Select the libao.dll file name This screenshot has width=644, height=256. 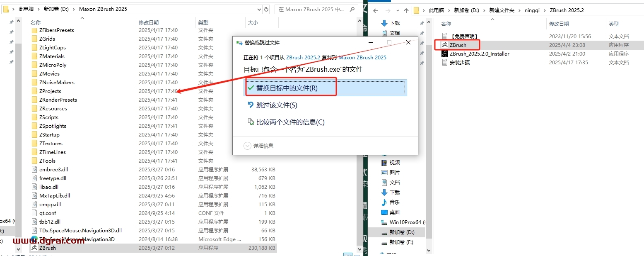[x=49, y=187]
